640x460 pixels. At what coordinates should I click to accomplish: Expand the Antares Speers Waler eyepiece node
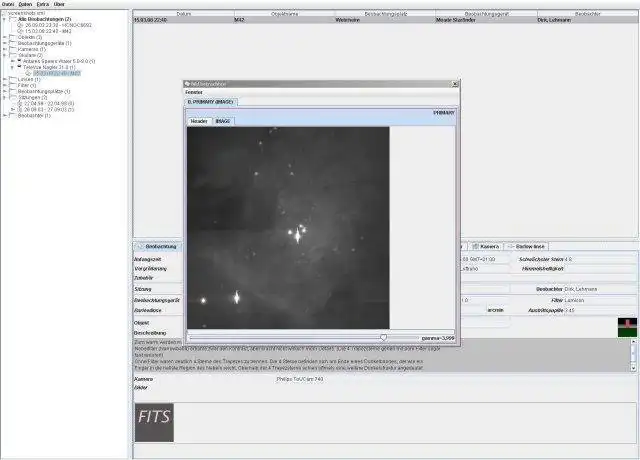click(13, 61)
